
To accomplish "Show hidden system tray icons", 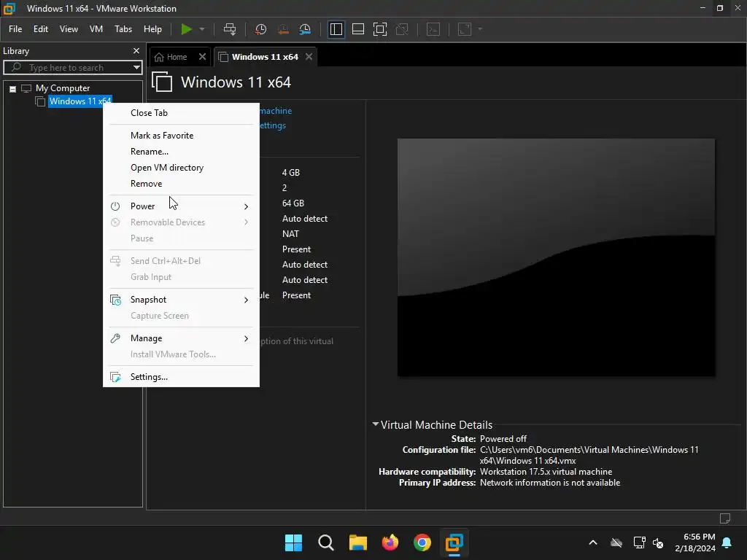I will coord(593,542).
